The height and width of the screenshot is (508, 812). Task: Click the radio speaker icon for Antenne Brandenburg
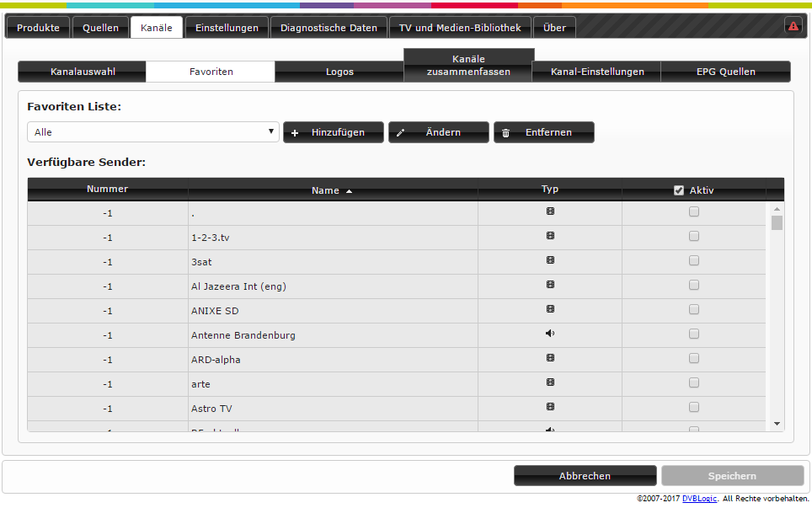[550, 334]
